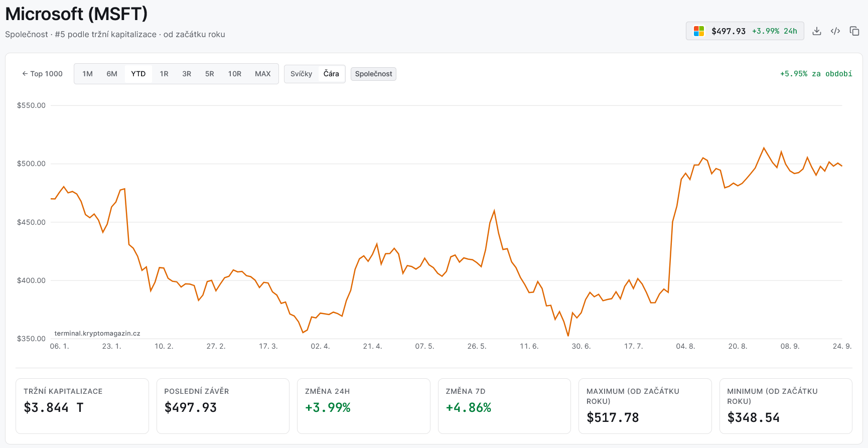Click the Změna 24H +3.99% value
Viewport: 868px width, 448px height.
328,407
